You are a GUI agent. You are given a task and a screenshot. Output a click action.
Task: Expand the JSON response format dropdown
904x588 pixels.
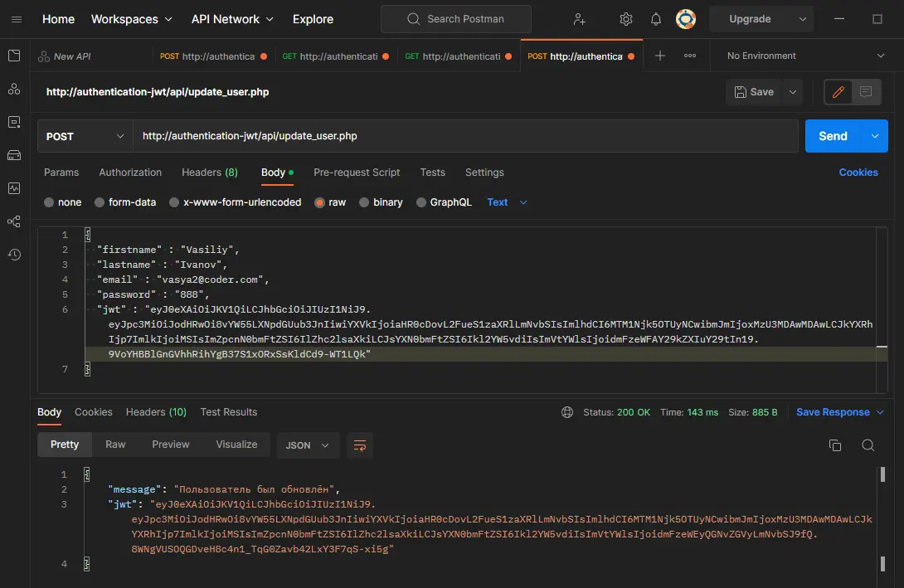coord(308,445)
